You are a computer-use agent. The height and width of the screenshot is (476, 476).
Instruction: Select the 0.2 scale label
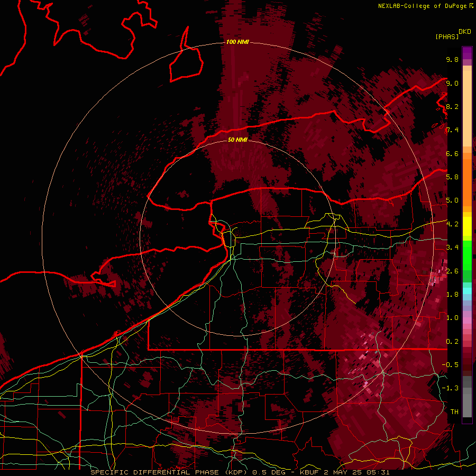(x=452, y=341)
